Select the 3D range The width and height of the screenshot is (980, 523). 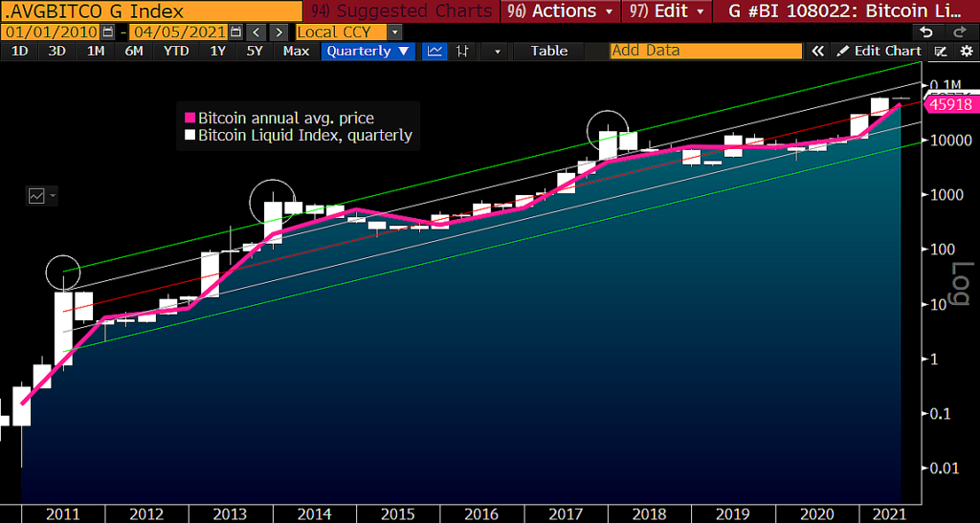click(56, 52)
